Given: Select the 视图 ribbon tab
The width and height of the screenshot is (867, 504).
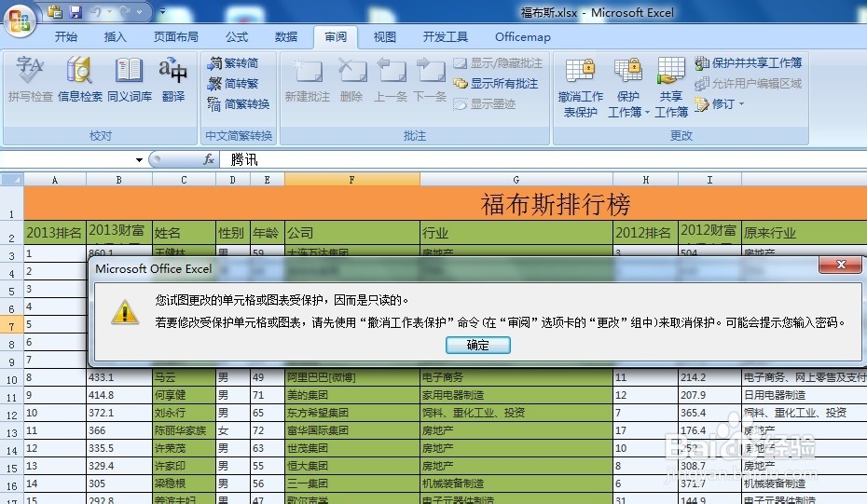Looking at the screenshot, I should (x=384, y=37).
